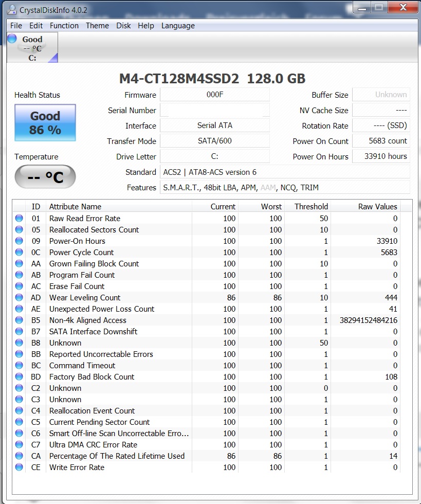This screenshot has width=421, height=504.
Task: Minimize the CrystalDiskInfo window
Action: [362, 7]
